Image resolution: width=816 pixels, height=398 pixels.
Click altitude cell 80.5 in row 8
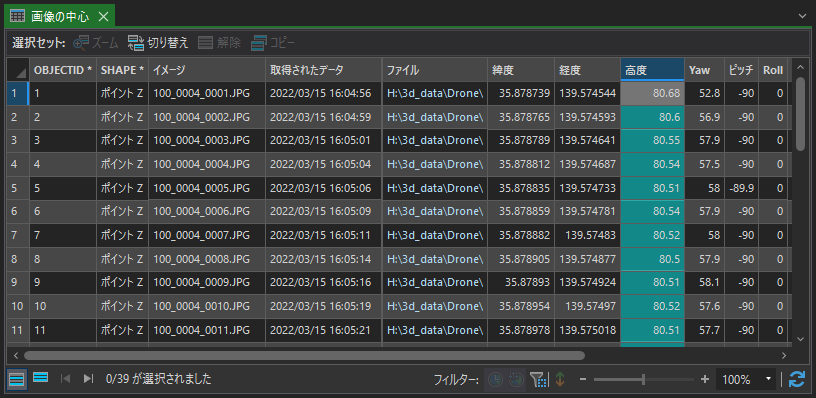[x=653, y=259]
